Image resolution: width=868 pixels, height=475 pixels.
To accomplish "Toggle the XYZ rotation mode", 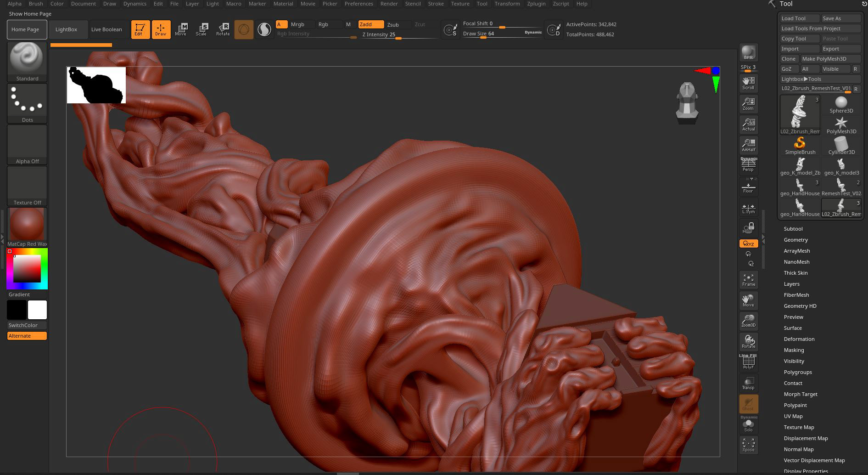I will tap(748, 244).
